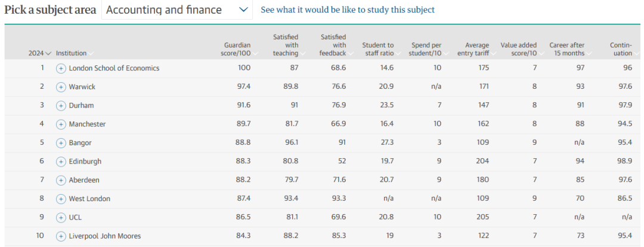
Task: Open 'See what it would be like' link
Action: pyautogui.click(x=348, y=10)
